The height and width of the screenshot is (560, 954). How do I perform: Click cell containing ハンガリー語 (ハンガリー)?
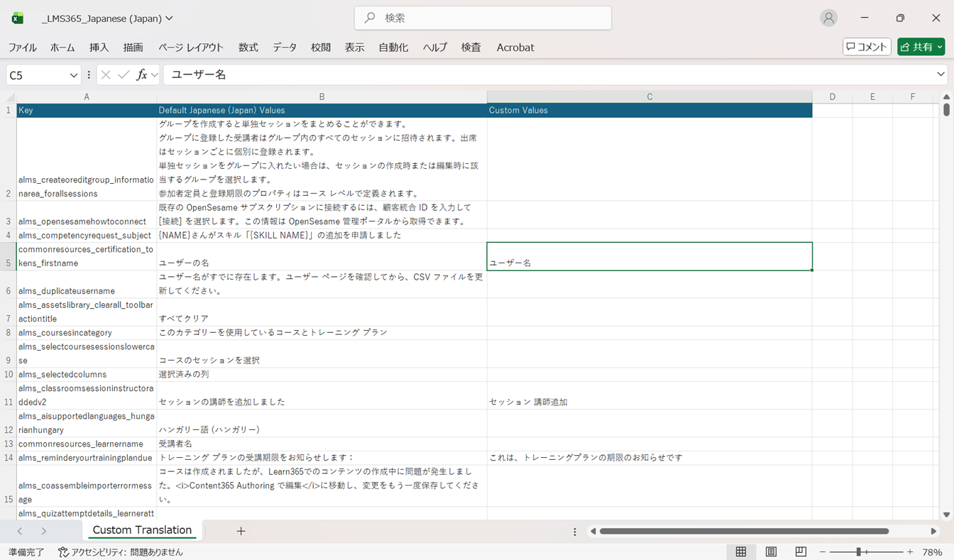322,423
